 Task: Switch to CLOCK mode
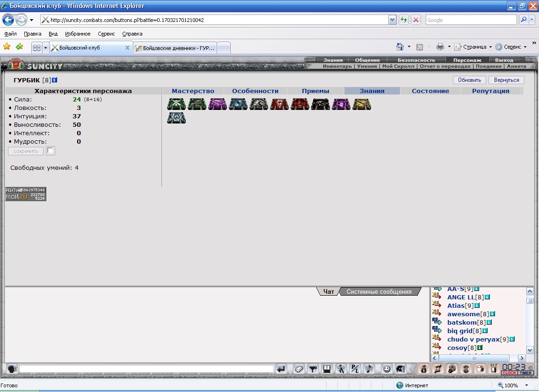[509, 373]
